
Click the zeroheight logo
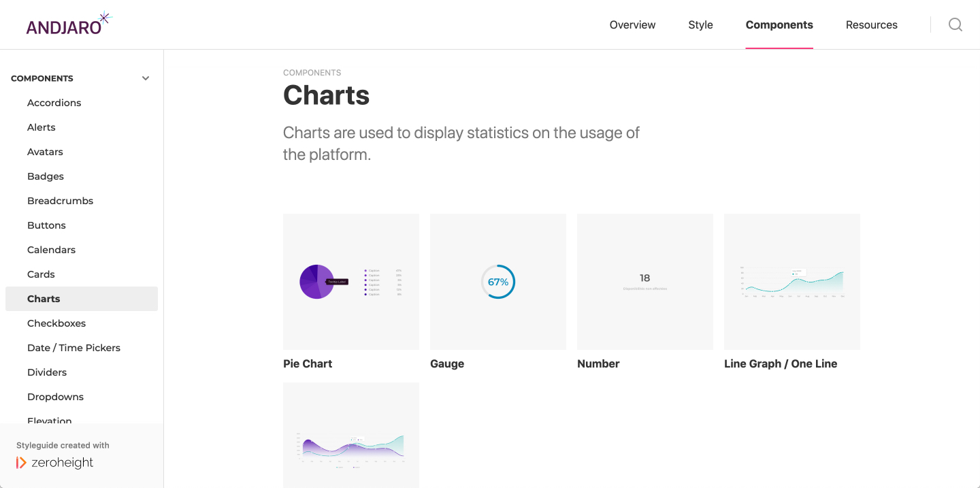(54, 463)
